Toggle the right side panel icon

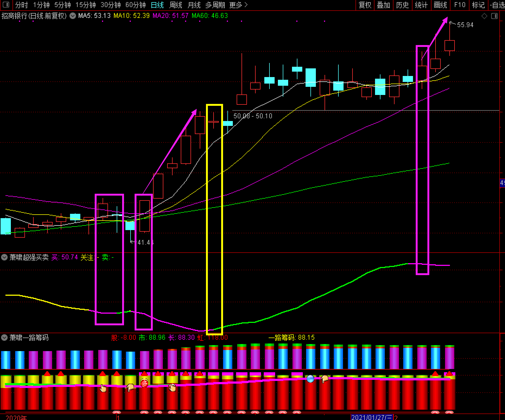[x=494, y=16]
